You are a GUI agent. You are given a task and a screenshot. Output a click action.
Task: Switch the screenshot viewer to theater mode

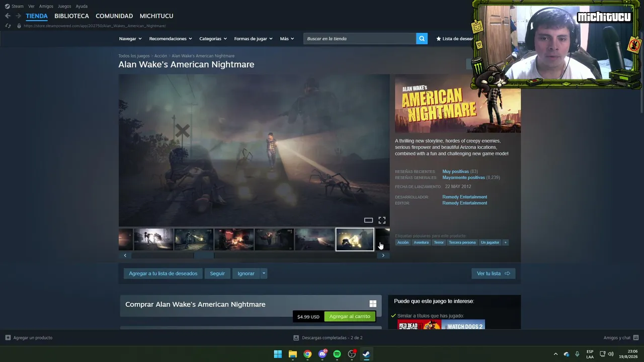click(x=368, y=220)
